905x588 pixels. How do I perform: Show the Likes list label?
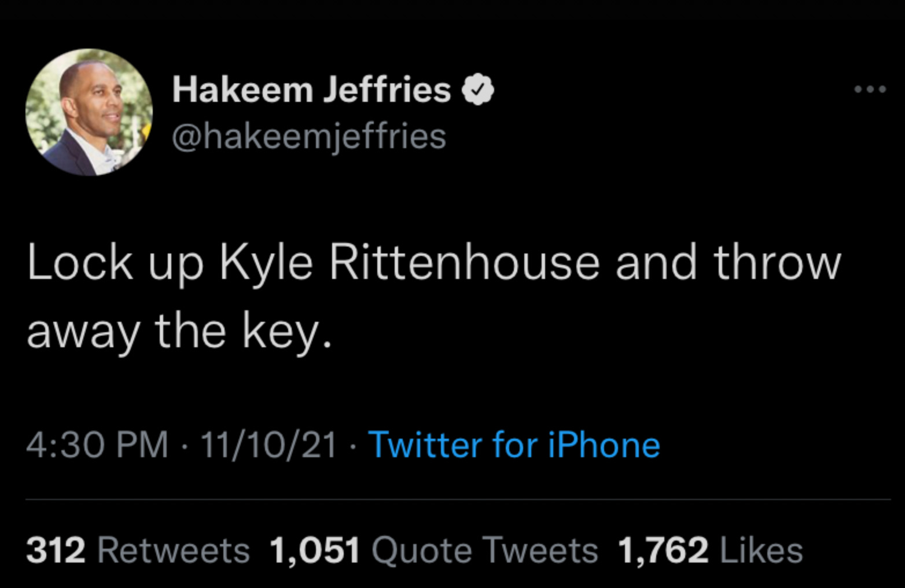(761, 550)
